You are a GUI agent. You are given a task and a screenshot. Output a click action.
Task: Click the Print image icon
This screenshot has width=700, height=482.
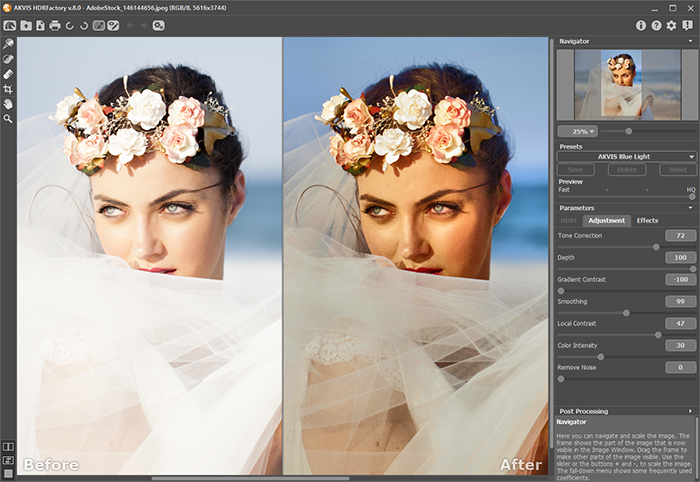click(x=55, y=25)
